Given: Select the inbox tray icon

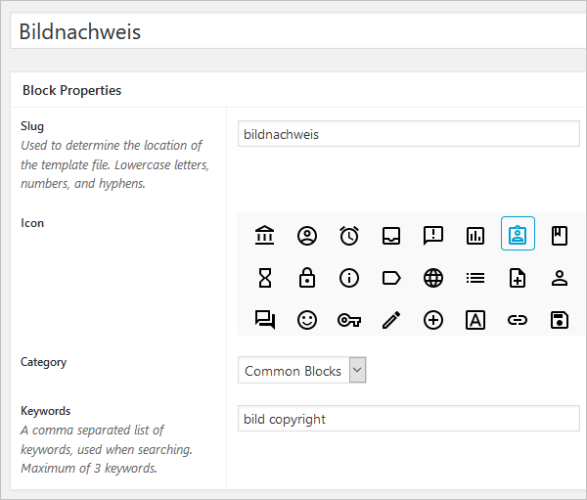Looking at the screenshot, I should tap(391, 236).
